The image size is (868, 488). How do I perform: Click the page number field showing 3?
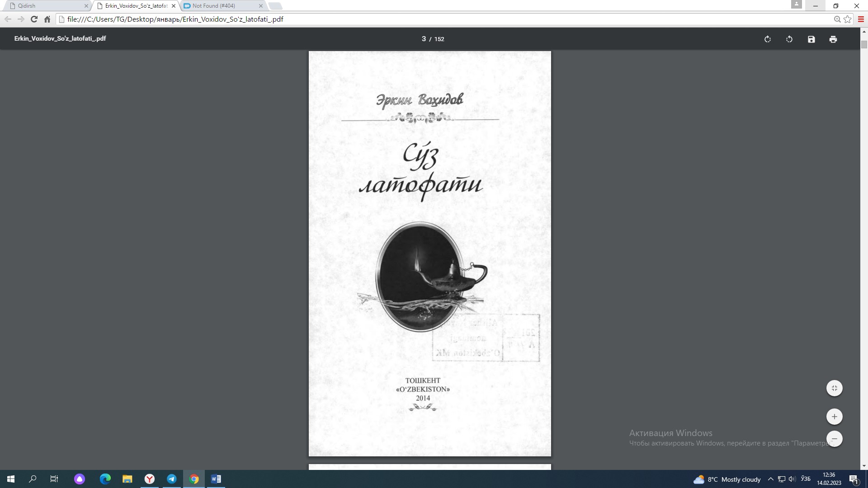coord(424,39)
